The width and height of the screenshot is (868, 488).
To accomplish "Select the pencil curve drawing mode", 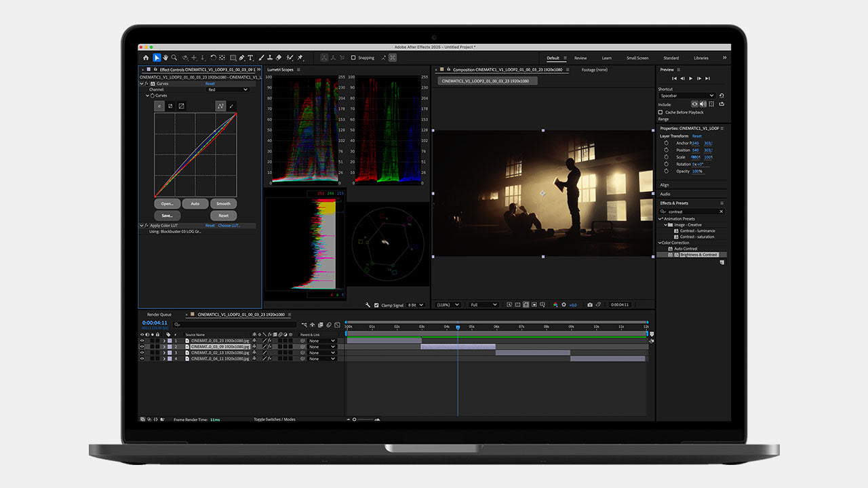I will 231,106.
